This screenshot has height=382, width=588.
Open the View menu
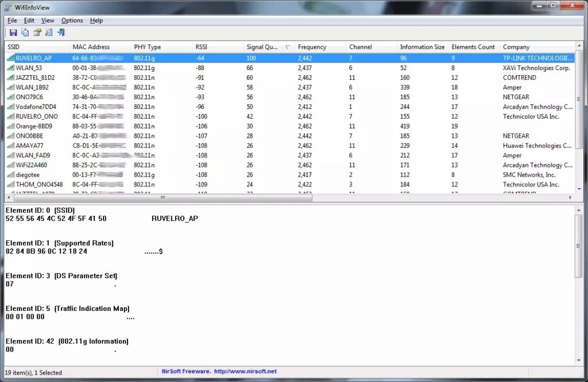(x=48, y=21)
